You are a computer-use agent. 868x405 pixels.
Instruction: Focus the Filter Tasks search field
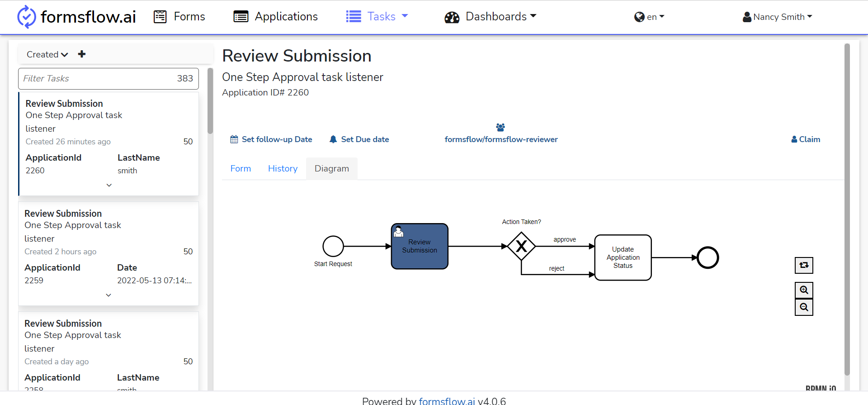click(108, 79)
